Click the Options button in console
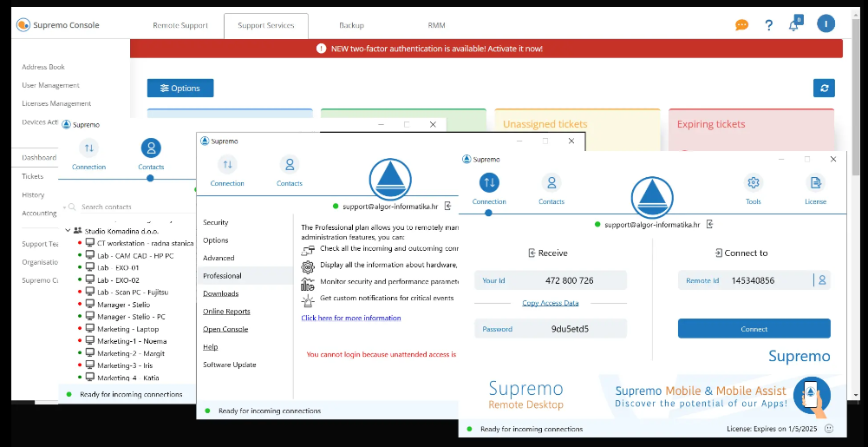 [180, 88]
